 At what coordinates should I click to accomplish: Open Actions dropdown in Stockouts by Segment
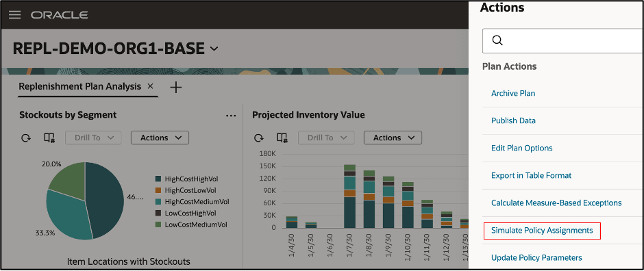[160, 138]
